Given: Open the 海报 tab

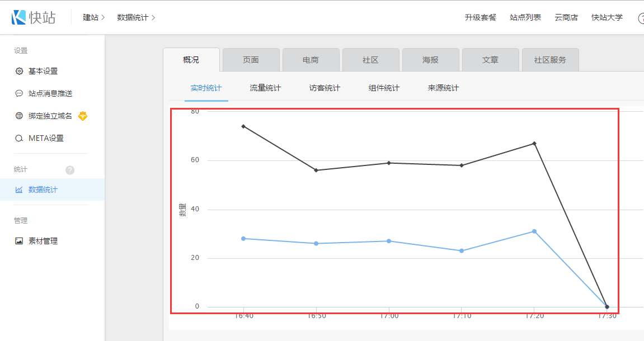Looking at the screenshot, I should (430, 60).
